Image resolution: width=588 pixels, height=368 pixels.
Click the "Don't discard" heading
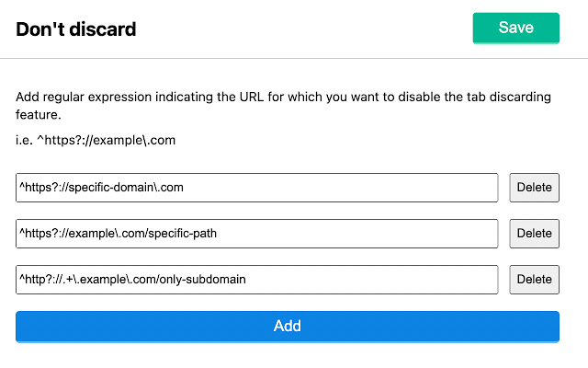[76, 29]
